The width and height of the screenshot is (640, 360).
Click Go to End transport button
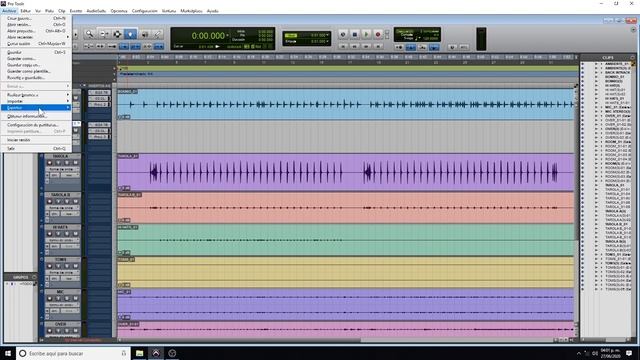[378, 47]
